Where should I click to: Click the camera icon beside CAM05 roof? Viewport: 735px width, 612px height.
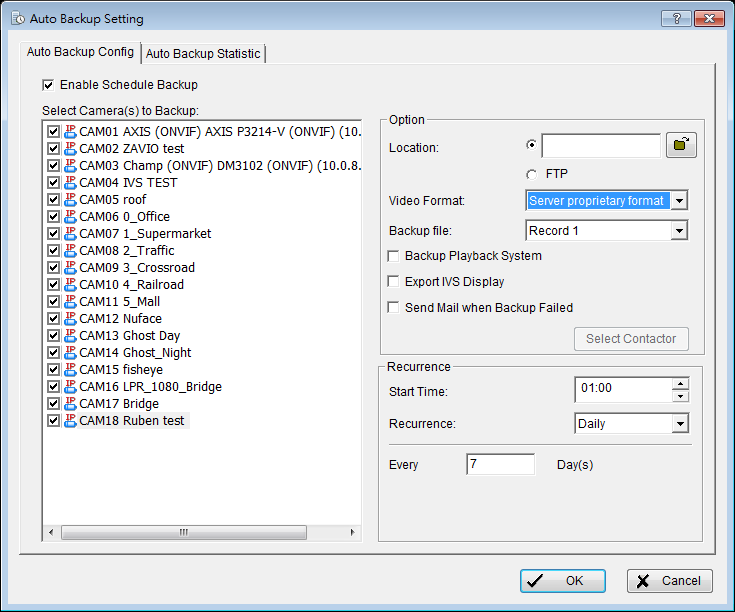pos(70,200)
